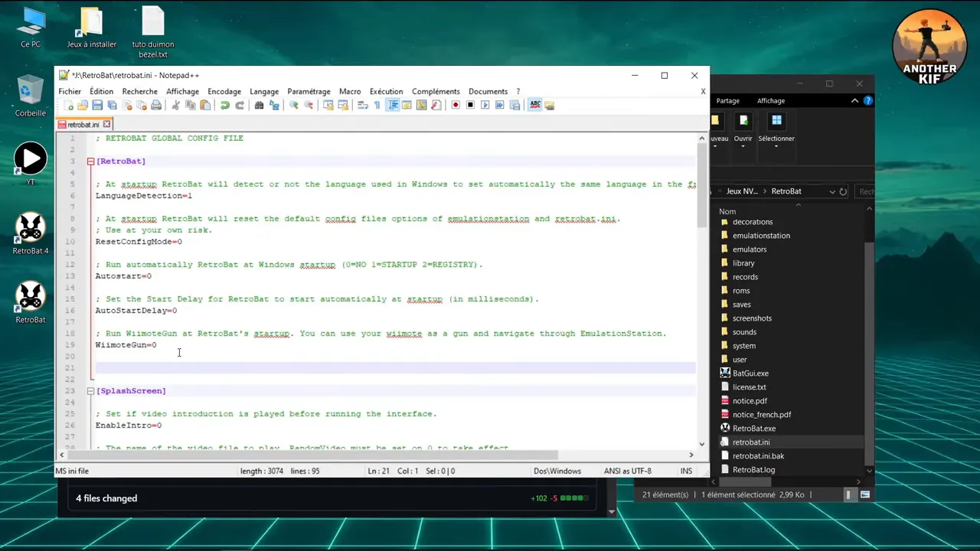Screen dimensions: 980x551
Task: Open the Document Map toolbar icon
Action: (421, 106)
